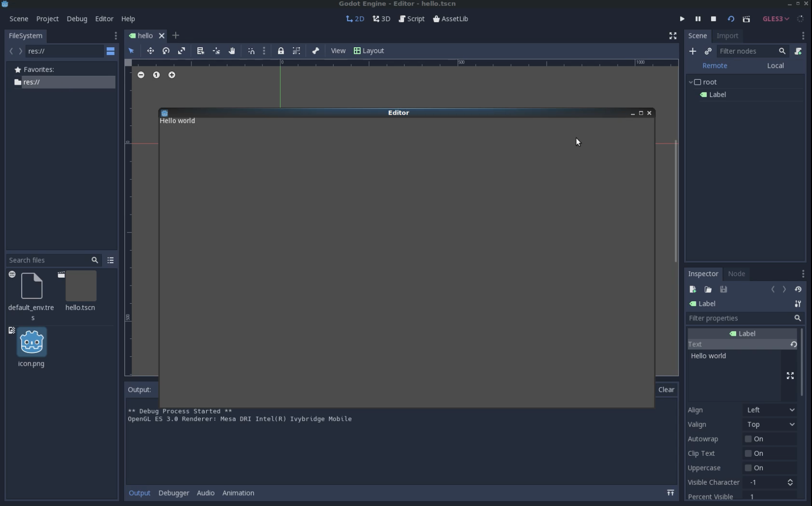Screen dimensions: 812x506
Task: Open the Project menu
Action: click(47, 19)
